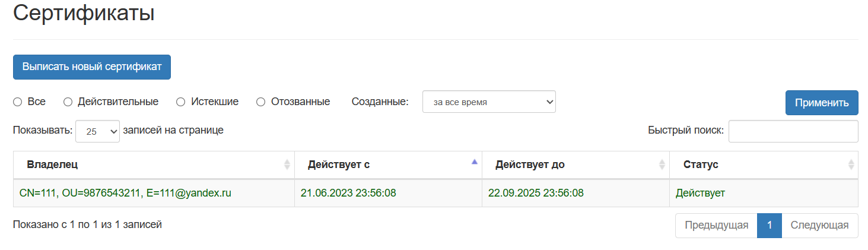Go to the Следующая page

819,226
